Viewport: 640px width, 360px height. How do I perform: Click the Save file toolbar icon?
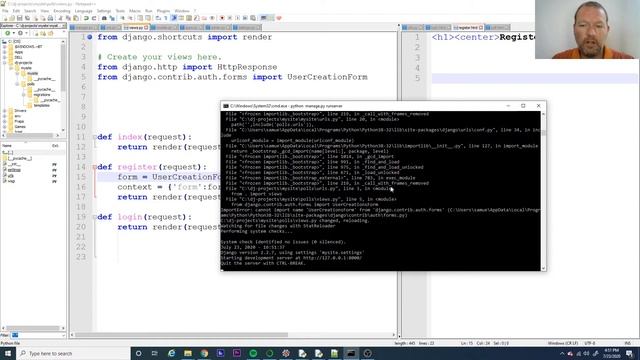(20, 18)
